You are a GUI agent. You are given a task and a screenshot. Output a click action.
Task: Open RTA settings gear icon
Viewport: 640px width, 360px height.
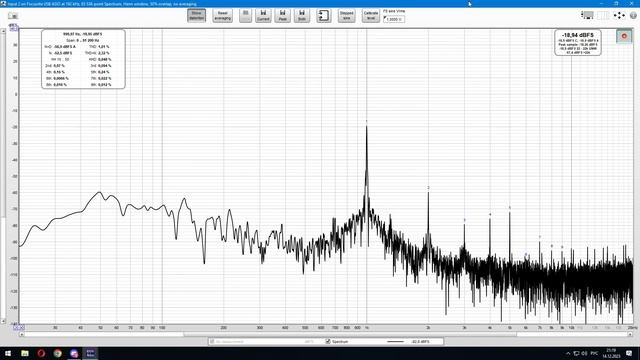[633, 15]
